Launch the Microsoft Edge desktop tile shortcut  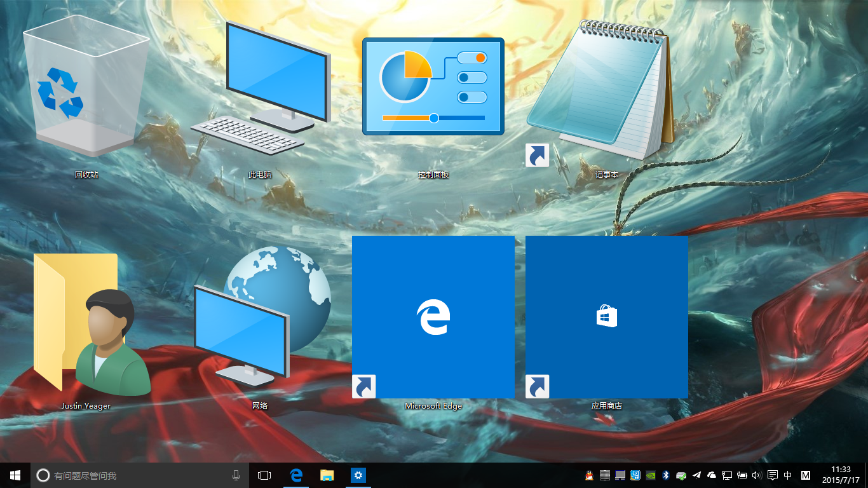pos(433,316)
